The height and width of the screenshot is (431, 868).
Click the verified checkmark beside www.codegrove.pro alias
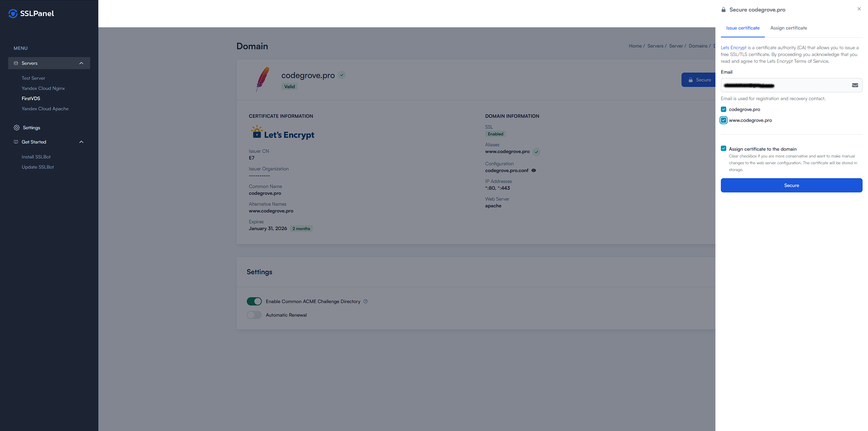(x=536, y=152)
